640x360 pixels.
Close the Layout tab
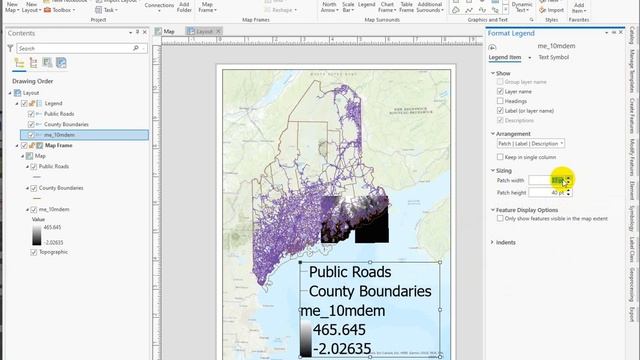click(218, 31)
